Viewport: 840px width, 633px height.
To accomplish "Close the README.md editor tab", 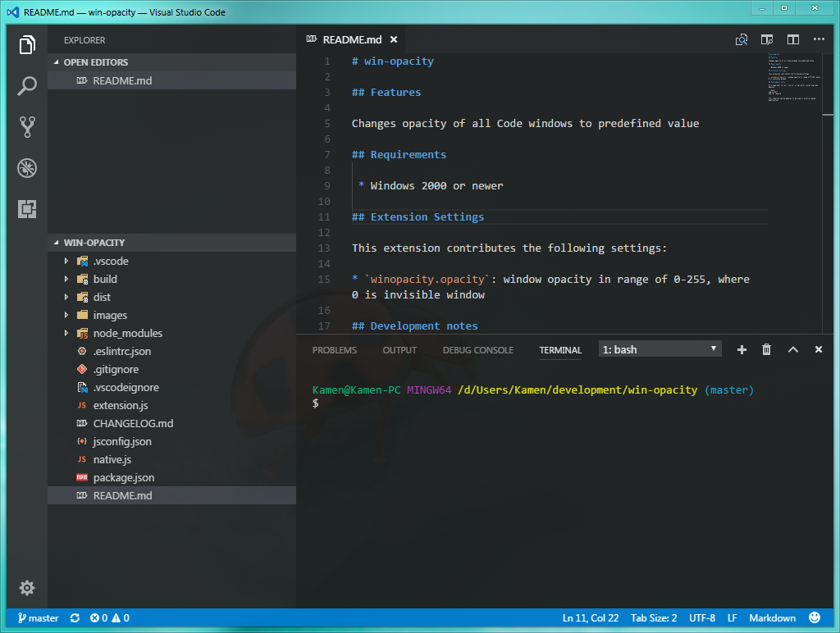I will coord(394,39).
